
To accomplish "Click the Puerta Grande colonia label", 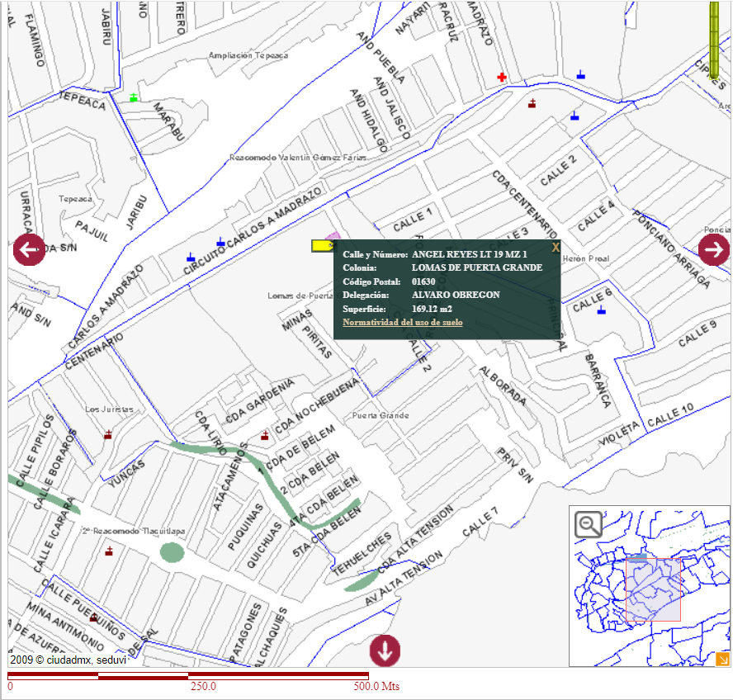I will 381,415.
